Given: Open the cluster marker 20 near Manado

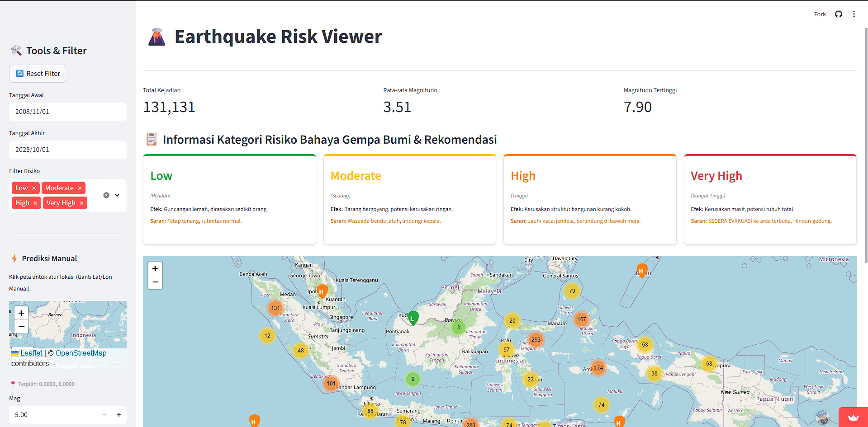Looking at the screenshot, I should tap(512, 321).
